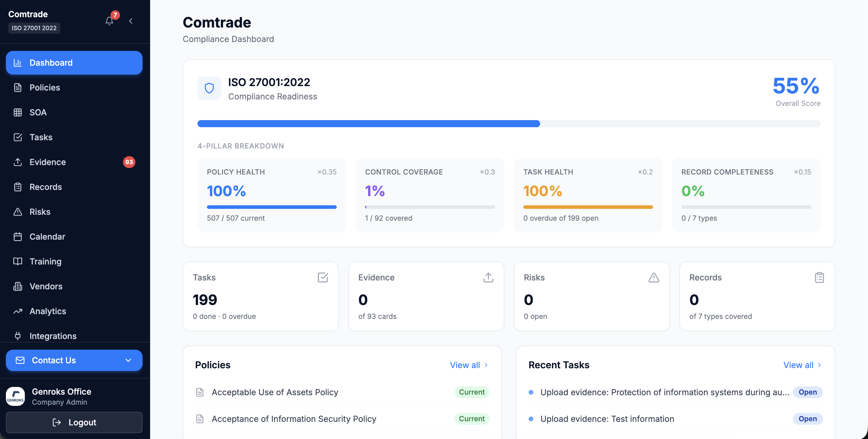Click the Records clipboard icon in sidebar
The image size is (868, 439).
pos(17,187)
